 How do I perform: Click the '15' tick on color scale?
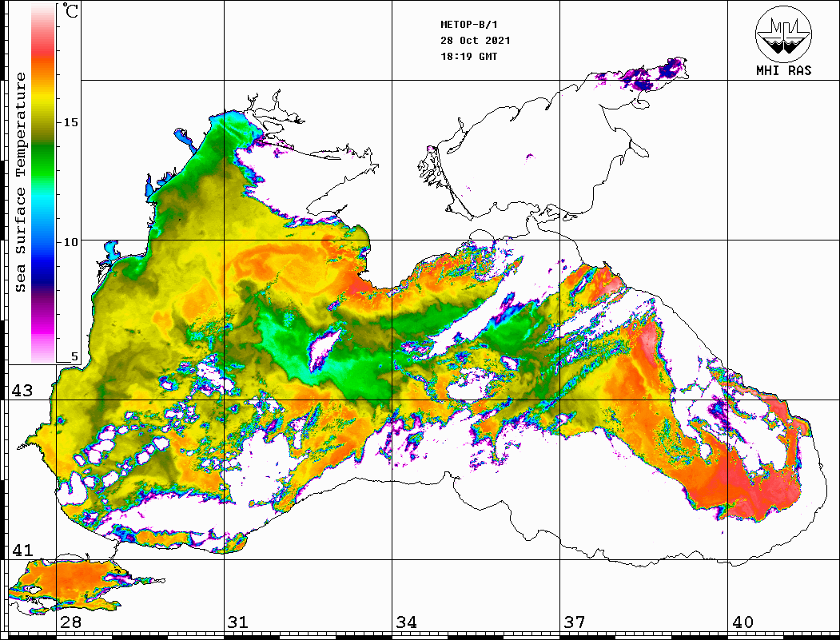[x=70, y=122]
